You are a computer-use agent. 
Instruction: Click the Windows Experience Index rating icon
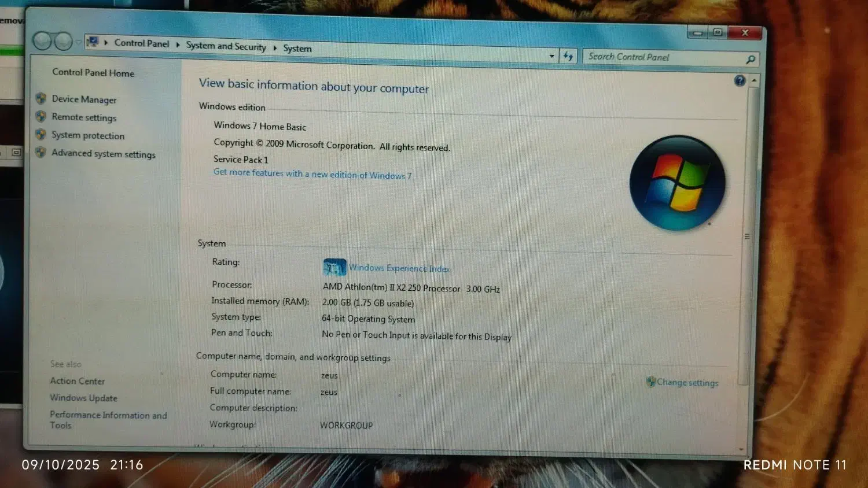tap(334, 267)
